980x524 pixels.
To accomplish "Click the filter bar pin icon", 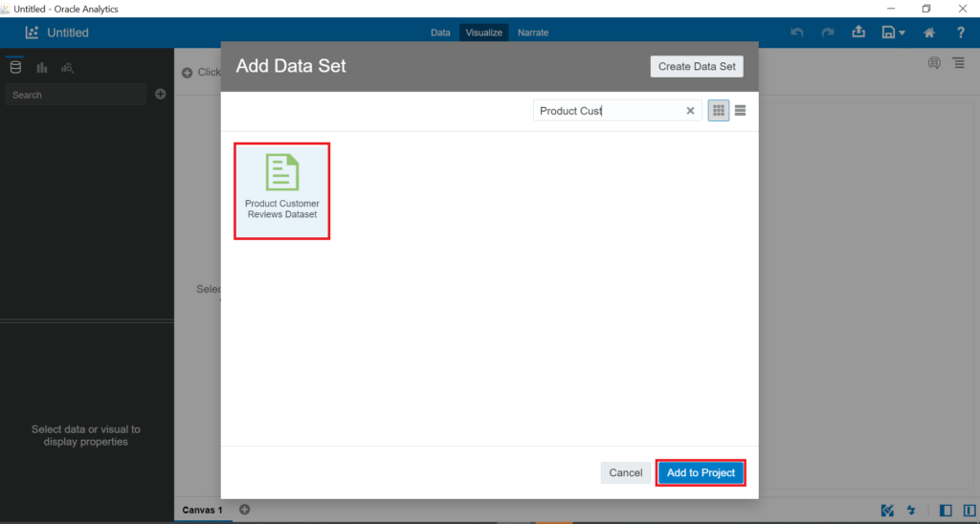I will 934,62.
